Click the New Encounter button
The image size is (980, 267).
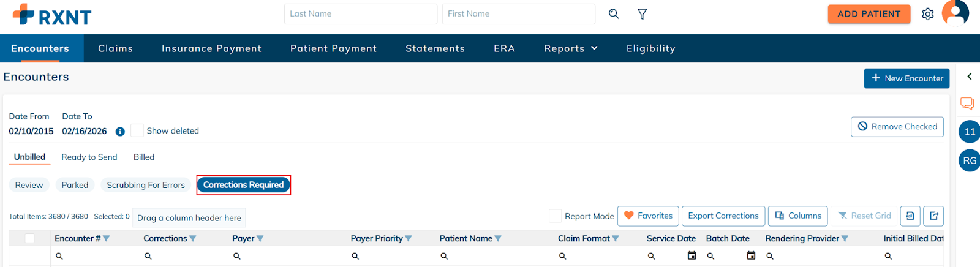[x=907, y=78]
